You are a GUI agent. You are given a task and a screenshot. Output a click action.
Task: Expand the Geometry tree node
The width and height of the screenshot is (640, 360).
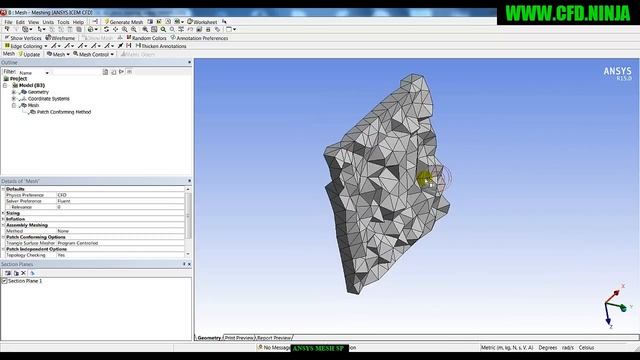[x=13, y=92]
